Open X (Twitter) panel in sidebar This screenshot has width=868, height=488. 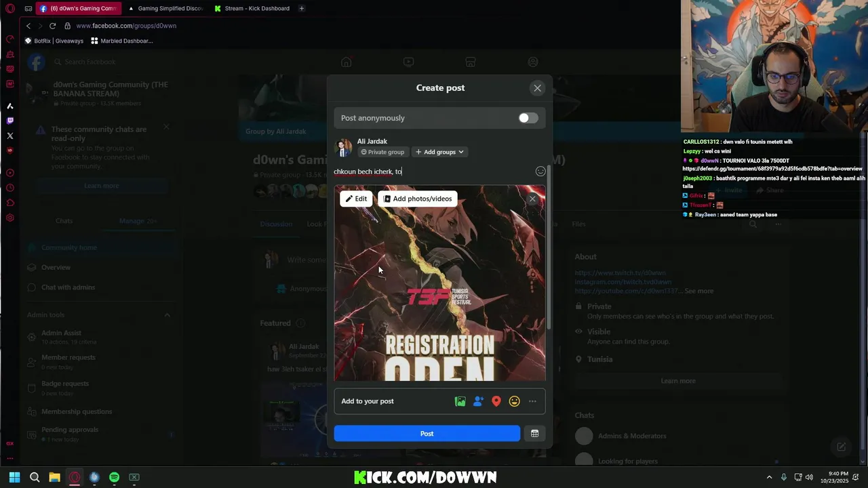coord(10,136)
